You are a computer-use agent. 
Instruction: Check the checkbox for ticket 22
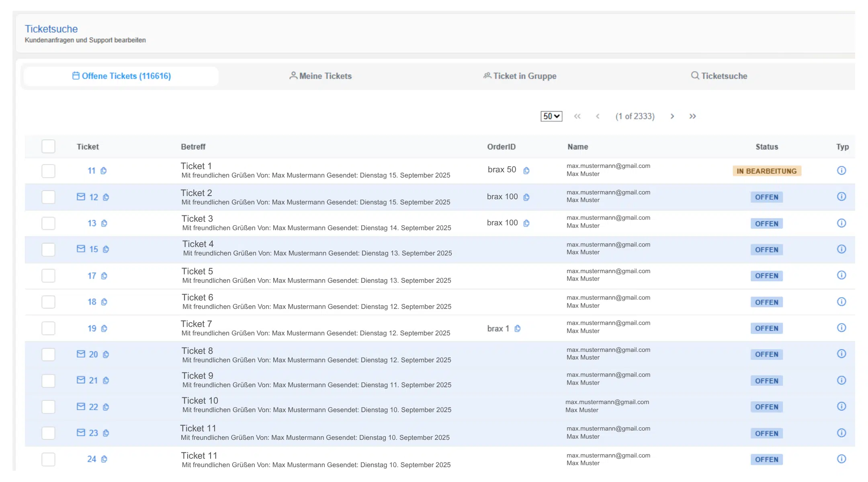click(48, 407)
